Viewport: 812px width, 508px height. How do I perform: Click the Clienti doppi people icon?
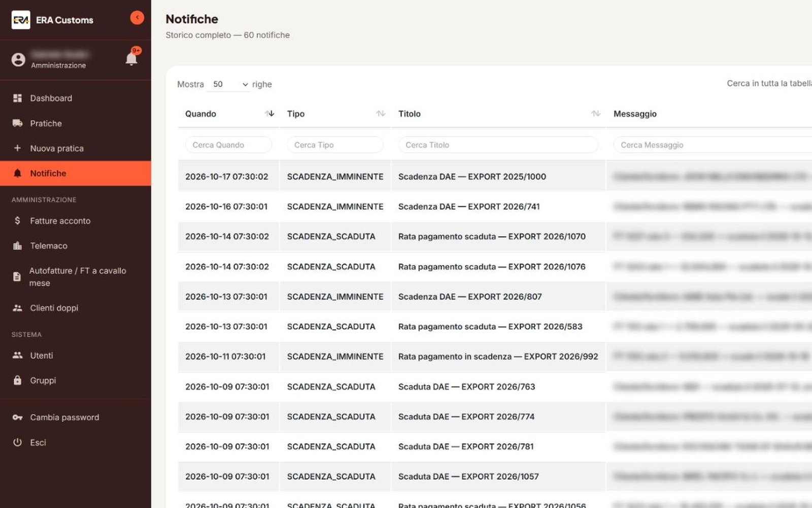coord(17,308)
